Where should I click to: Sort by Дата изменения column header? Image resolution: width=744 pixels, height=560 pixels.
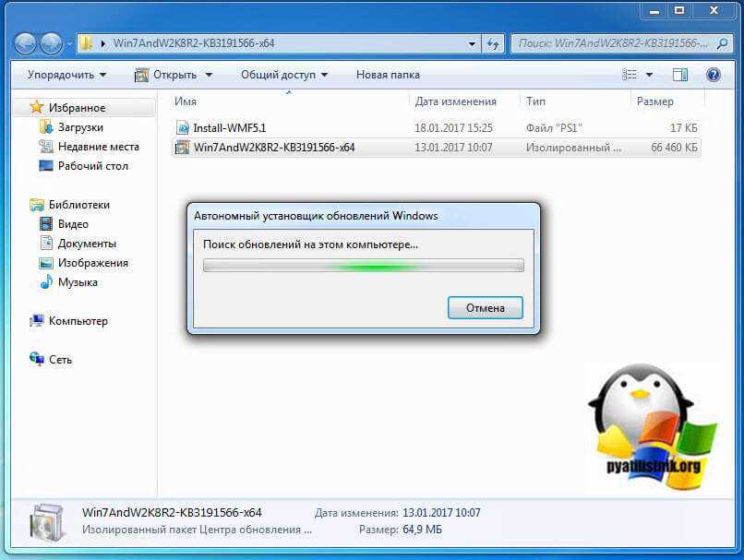click(464, 101)
